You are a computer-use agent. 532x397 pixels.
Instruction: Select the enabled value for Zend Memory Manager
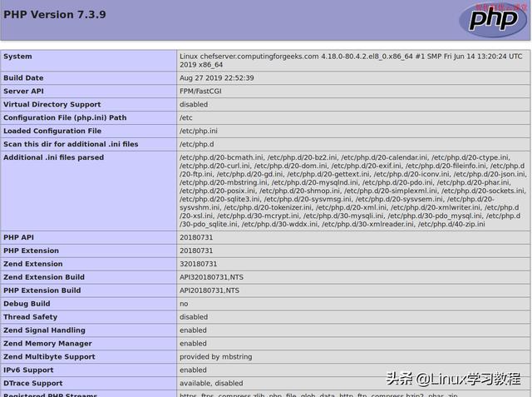pyautogui.click(x=193, y=343)
